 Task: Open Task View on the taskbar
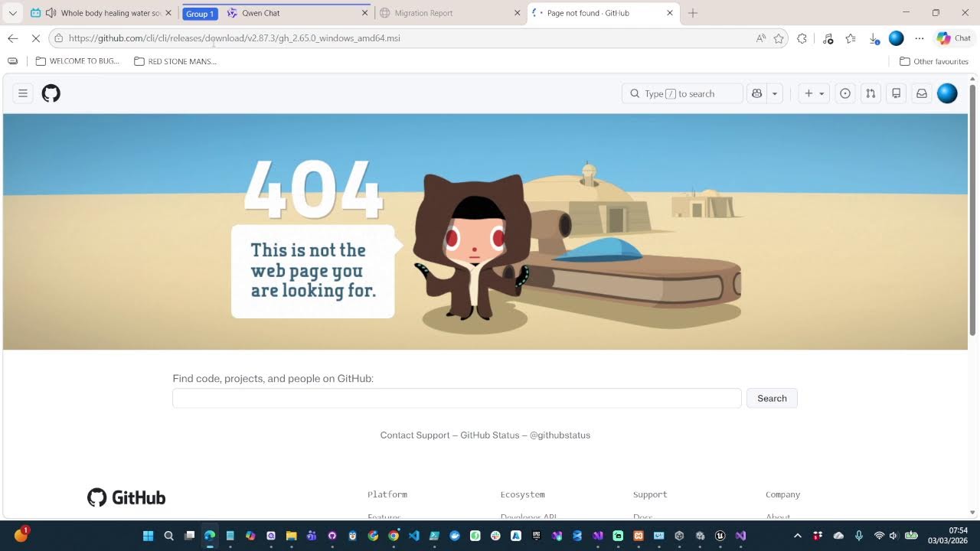(x=190, y=536)
